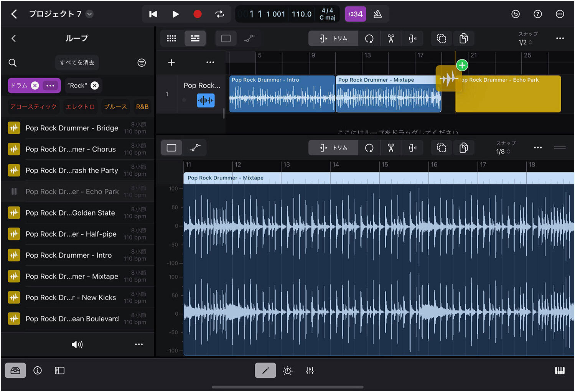Switch to grid view in tracks area
Viewport: 575px width, 392px height.
[171, 38]
